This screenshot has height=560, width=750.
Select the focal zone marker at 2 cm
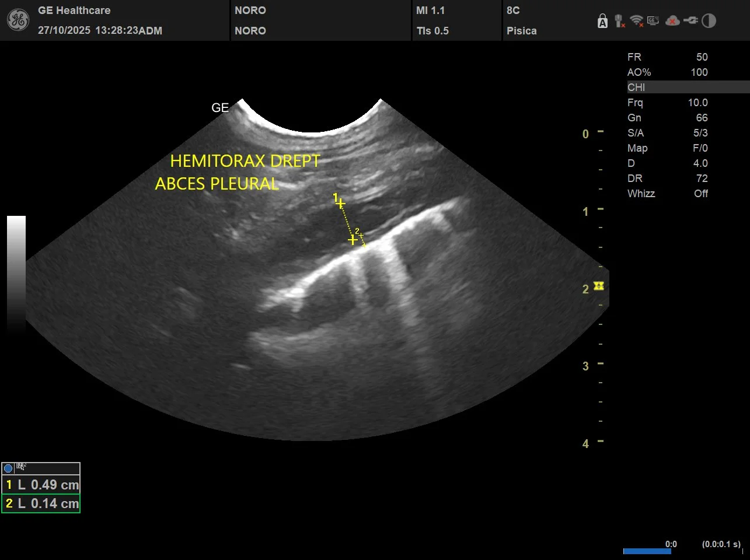598,286
